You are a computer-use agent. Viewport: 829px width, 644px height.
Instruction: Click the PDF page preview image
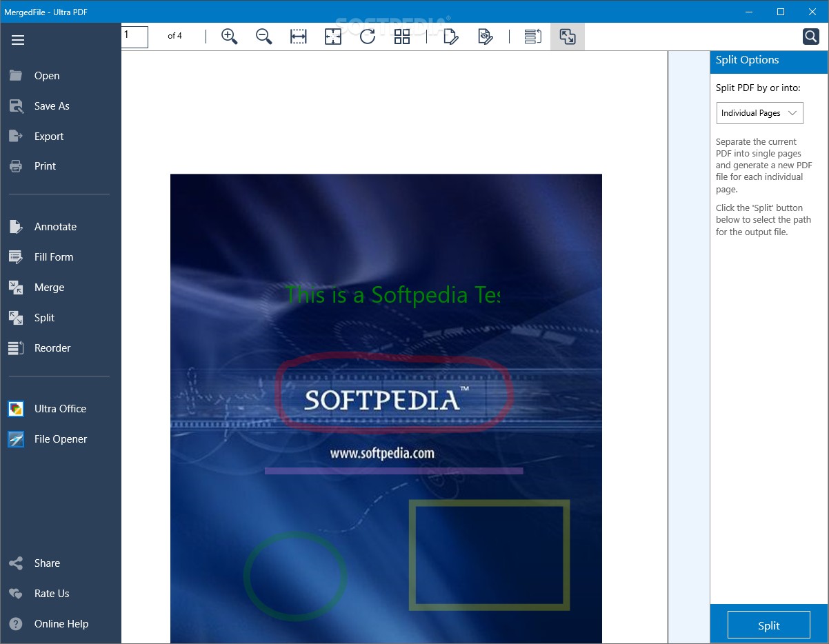[x=386, y=408]
